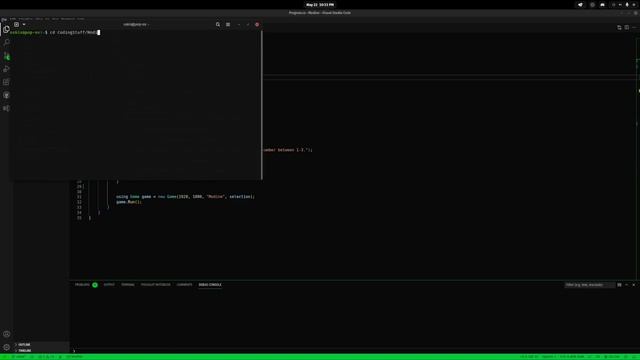Expand the Outline section

coord(41,344)
